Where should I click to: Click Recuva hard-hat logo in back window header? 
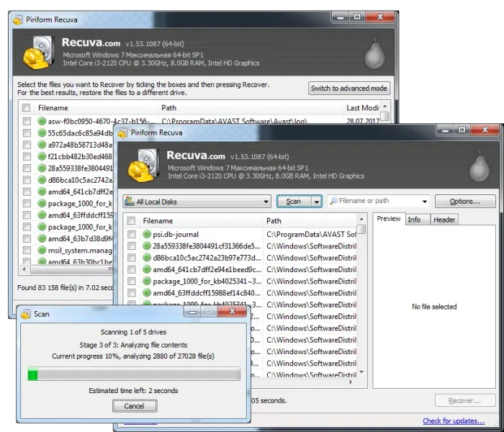(38, 53)
